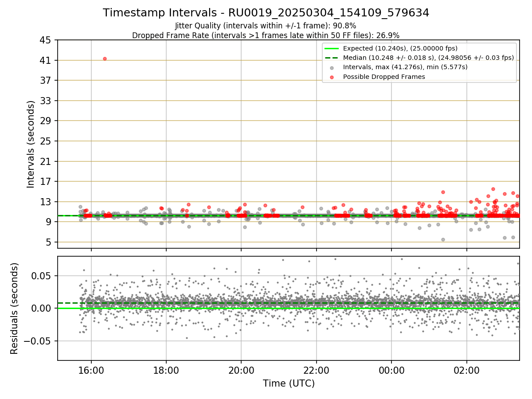Click the 'Intervals, max (41.276s)' legend entry
Image resolution: width=532 pixels, height=399 pixels.
tap(405, 67)
